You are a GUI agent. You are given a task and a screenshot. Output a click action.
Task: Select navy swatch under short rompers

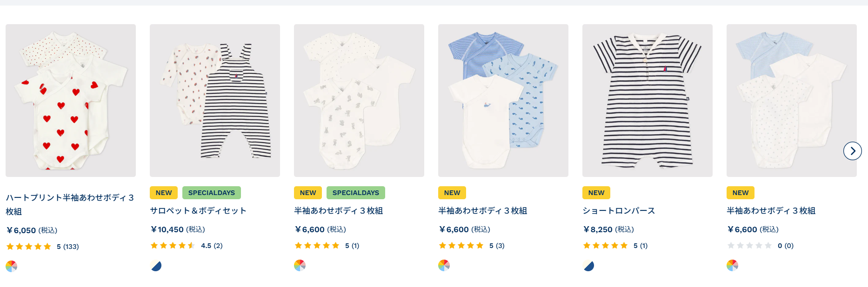tap(588, 265)
